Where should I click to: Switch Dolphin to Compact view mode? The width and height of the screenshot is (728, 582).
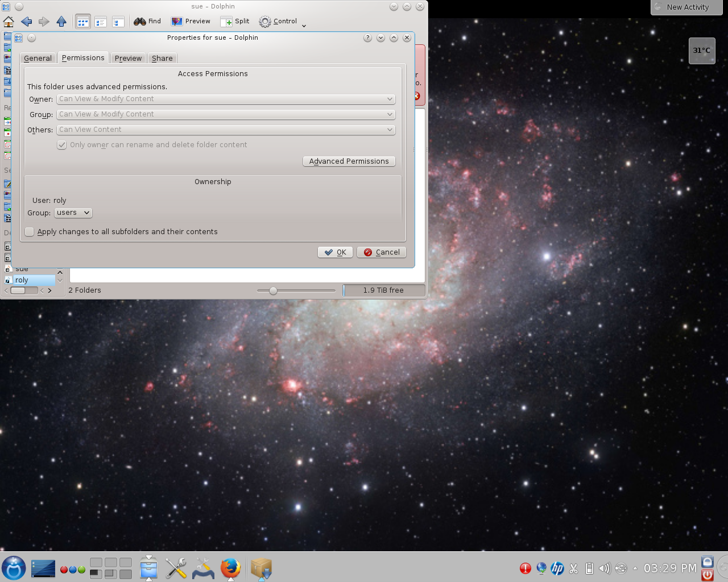(101, 22)
